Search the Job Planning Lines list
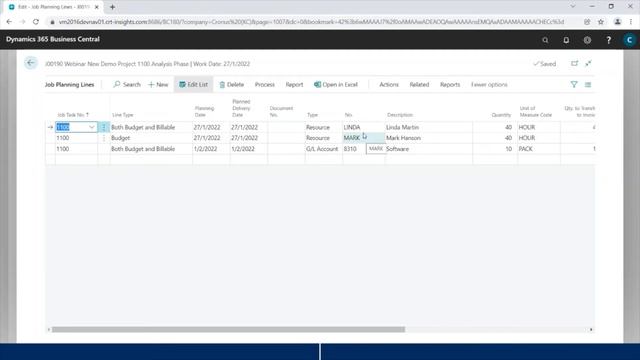 127,84
